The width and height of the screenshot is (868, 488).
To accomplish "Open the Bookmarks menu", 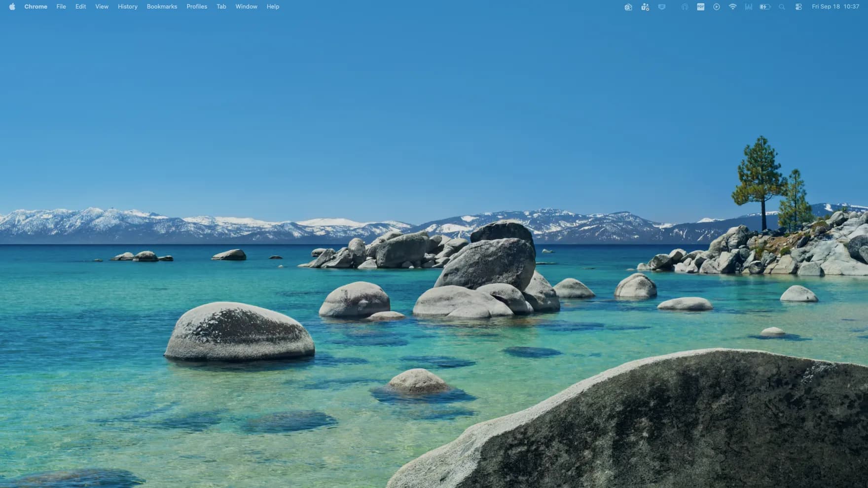I will point(162,6).
